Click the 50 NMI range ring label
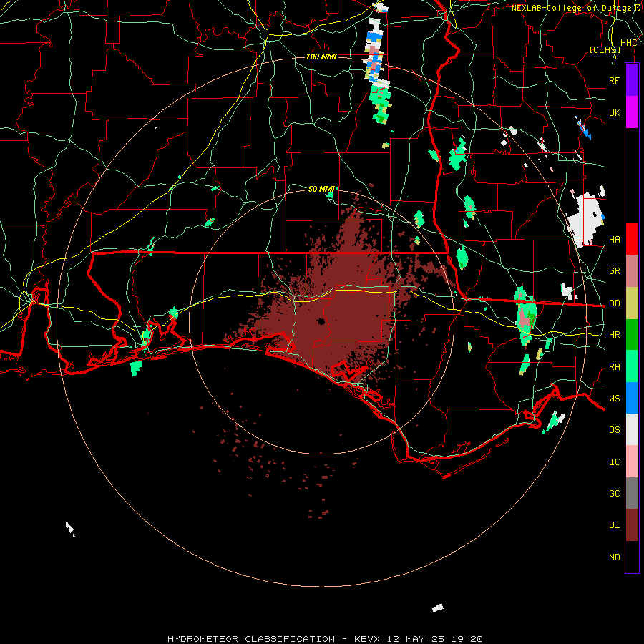Screen dimensions: 644x644 [321, 189]
